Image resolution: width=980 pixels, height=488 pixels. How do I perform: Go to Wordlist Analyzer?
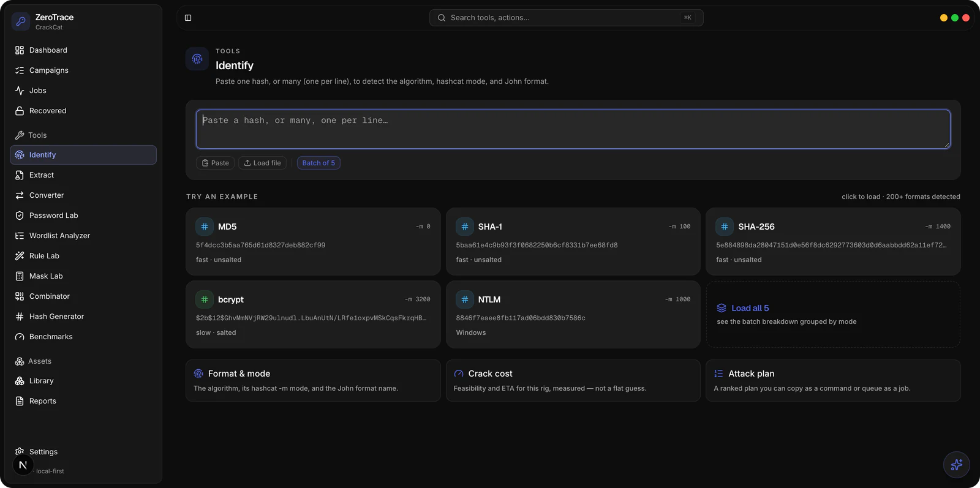(x=83, y=236)
